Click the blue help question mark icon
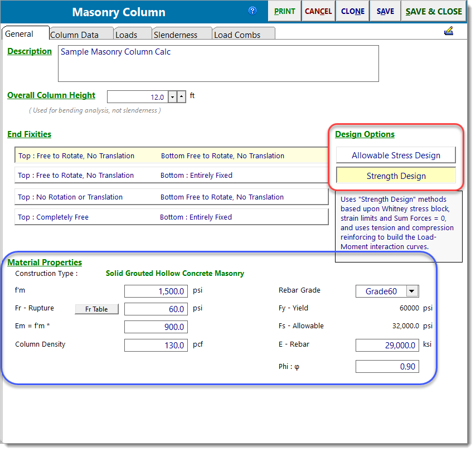The height and width of the screenshot is (452, 476). click(252, 11)
